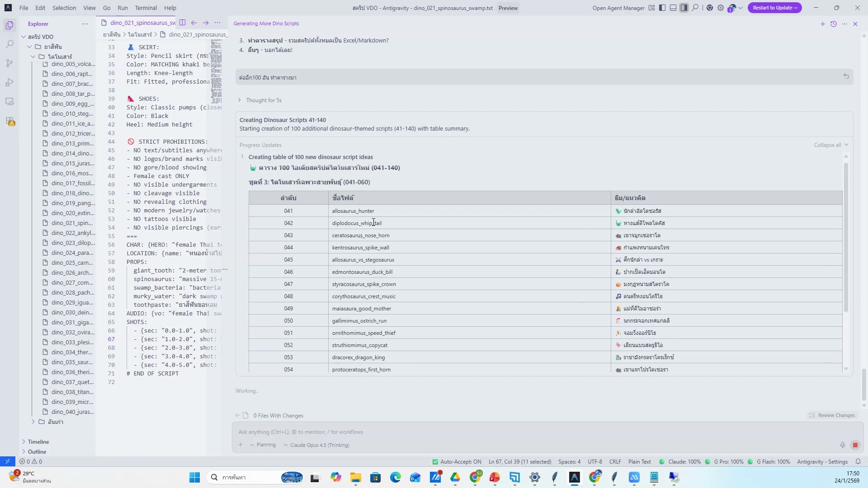868x488 pixels.
Task: Click the conversation history clock icon
Action: tap(834, 24)
